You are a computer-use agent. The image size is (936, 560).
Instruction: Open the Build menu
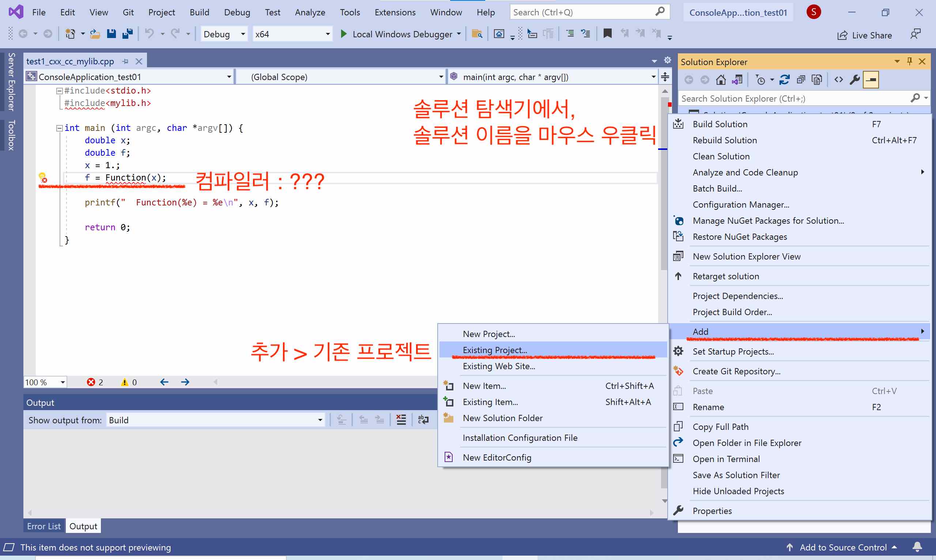pyautogui.click(x=199, y=12)
